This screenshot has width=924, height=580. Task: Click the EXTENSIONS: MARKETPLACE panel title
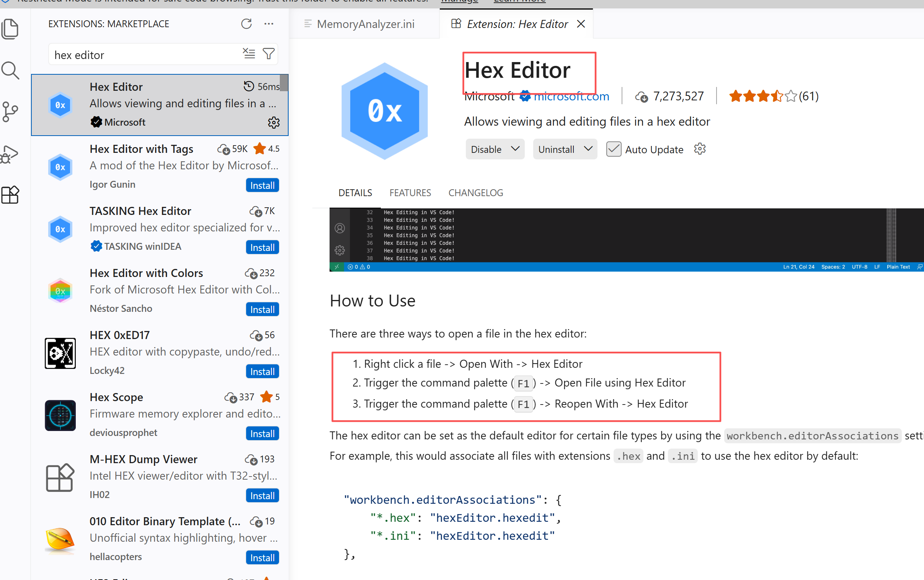(108, 24)
